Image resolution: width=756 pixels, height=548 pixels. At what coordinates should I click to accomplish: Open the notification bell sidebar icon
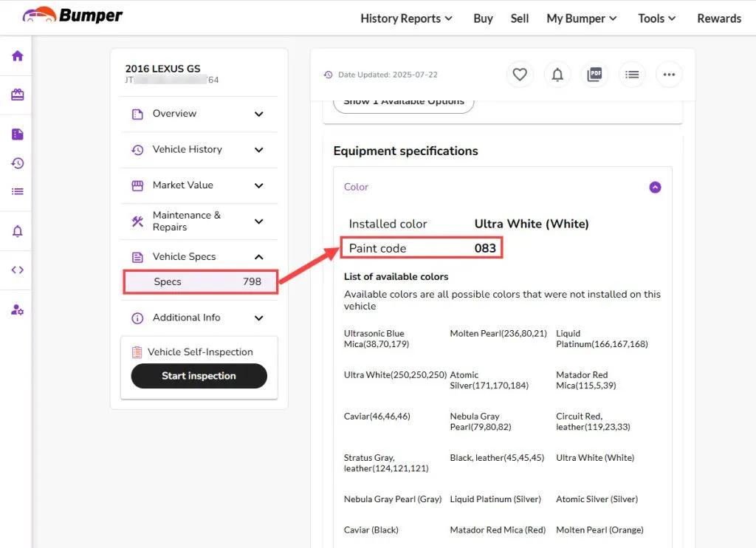pos(18,231)
